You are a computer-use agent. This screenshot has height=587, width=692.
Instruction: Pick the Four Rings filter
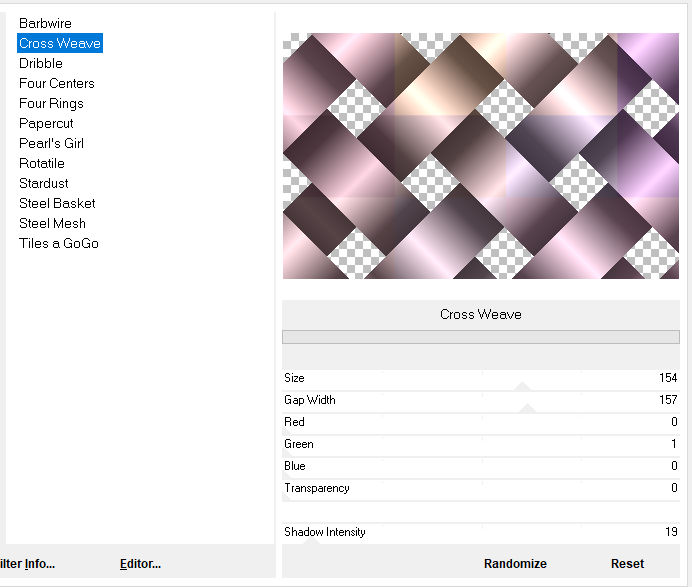[51, 103]
